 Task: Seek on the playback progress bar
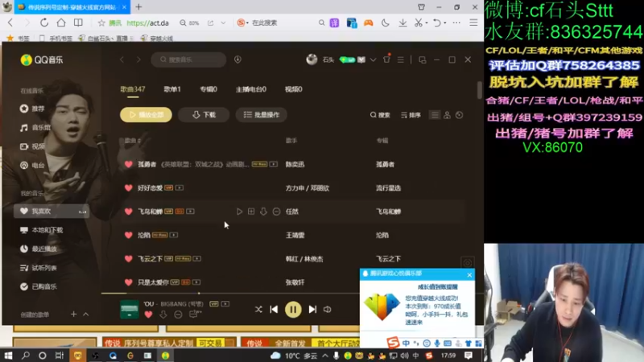pyautogui.click(x=230, y=293)
